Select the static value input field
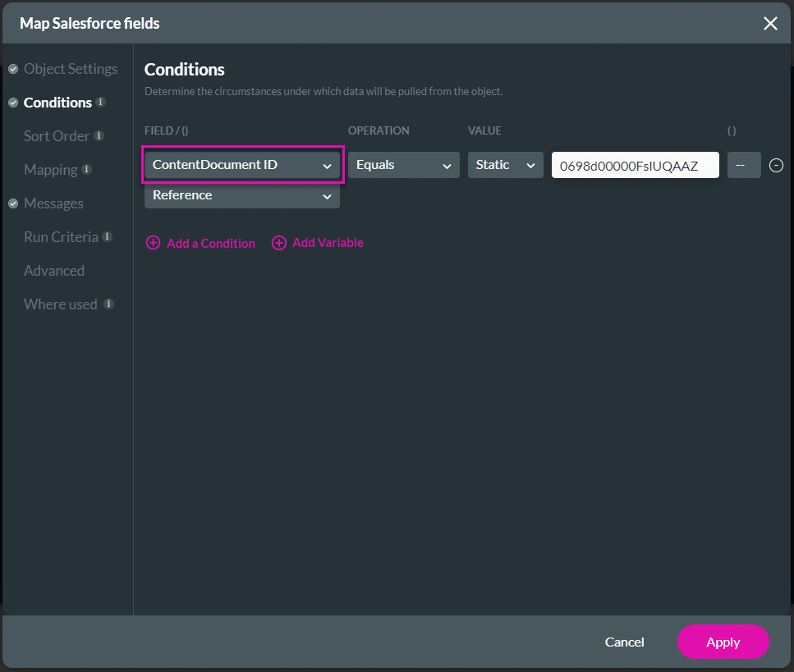794x672 pixels. 635,165
